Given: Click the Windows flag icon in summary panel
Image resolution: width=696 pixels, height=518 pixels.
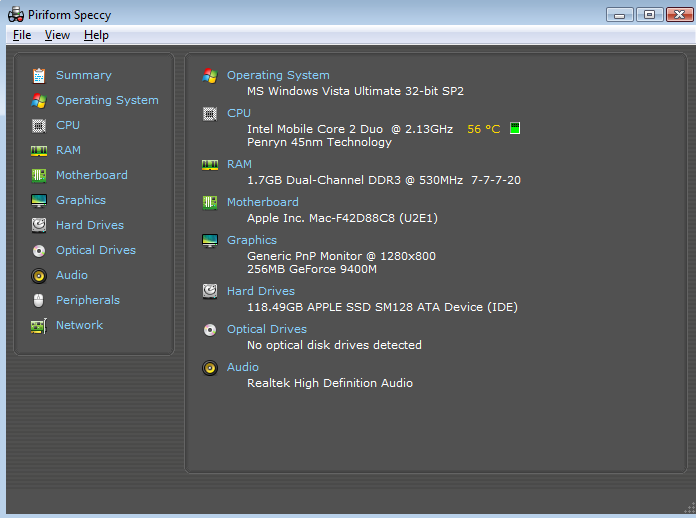Looking at the screenshot, I should 210,76.
